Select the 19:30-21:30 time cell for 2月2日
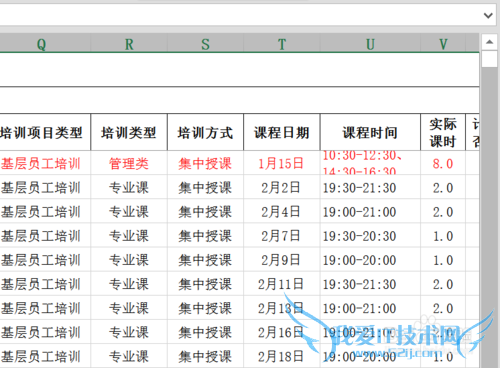This screenshot has width=500, height=368. coord(370,187)
